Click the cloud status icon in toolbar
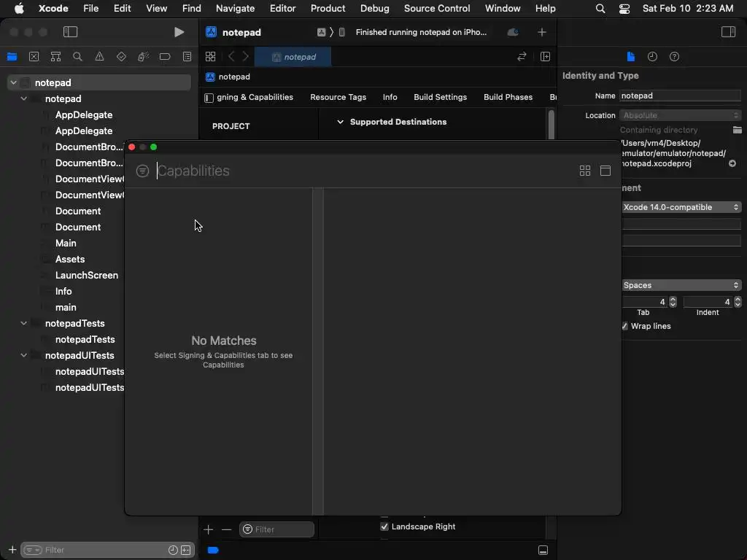 point(513,32)
